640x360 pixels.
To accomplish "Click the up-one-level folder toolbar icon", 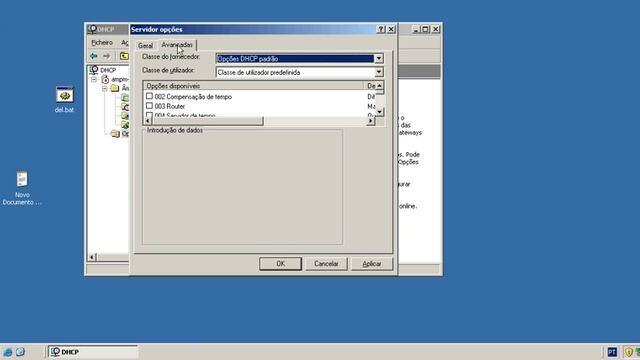I will [x=124, y=56].
